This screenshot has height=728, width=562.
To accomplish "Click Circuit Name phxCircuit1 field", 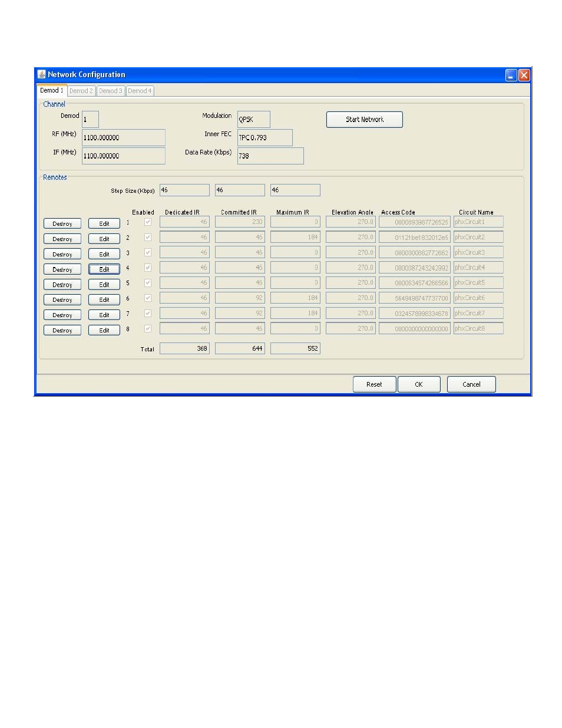I will 478,222.
